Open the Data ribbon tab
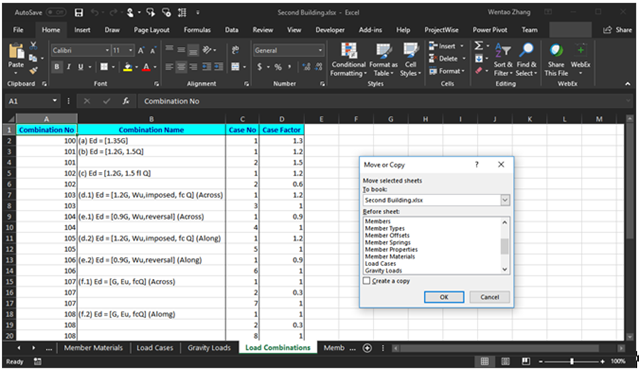Viewport: 639px width, 369px height. 231,30
